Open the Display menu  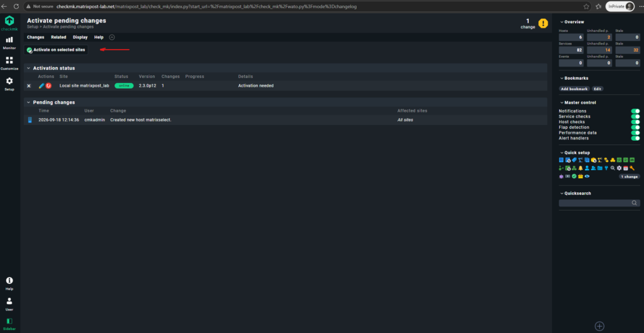(80, 37)
